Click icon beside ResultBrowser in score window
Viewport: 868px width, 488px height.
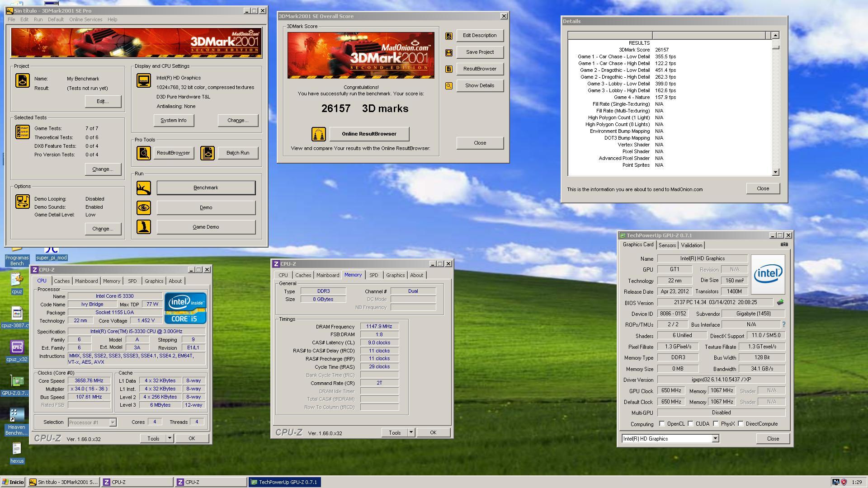click(x=449, y=69)
